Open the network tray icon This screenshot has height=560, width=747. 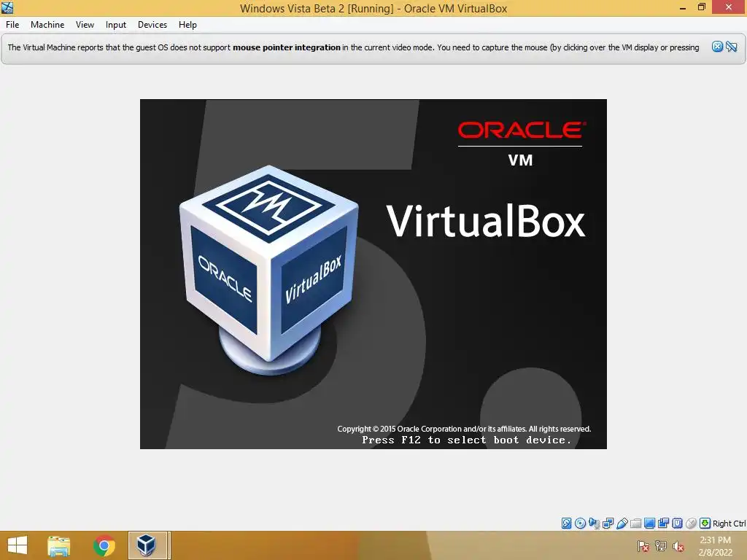(x=661, y=546)
